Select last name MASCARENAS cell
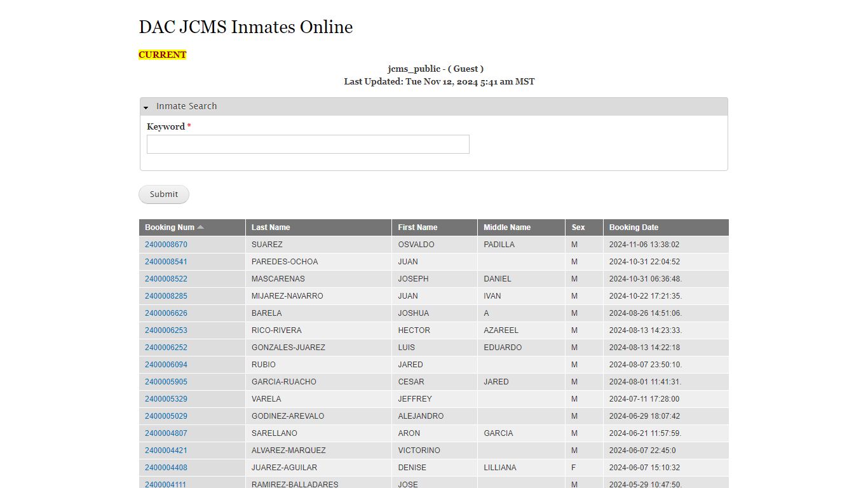Viewport: 868px width, 488px height. [x=318, y=279]
